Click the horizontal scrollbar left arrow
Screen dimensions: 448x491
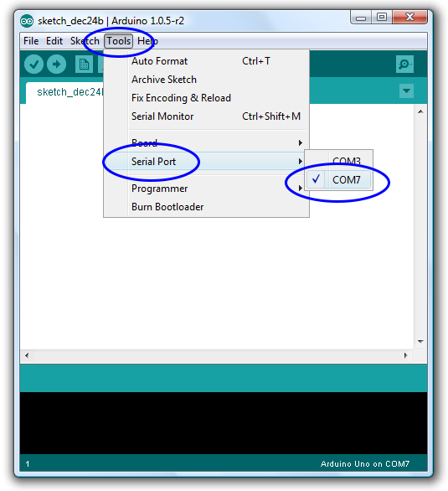(x=27, y=355)
